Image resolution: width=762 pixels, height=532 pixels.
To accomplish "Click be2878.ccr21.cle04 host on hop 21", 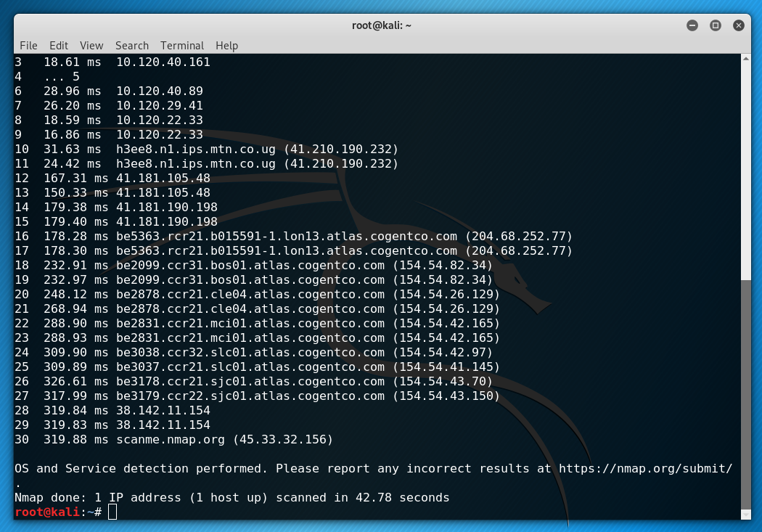I will click(x=250, y=309).
